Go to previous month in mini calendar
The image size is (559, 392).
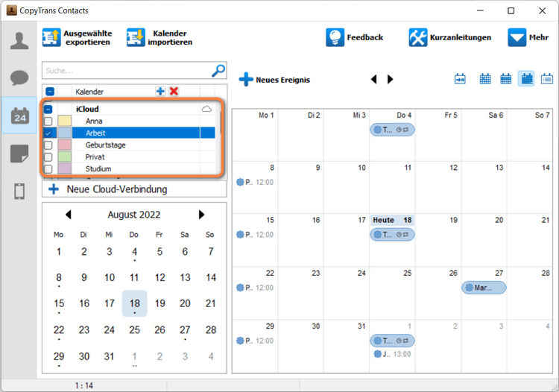pyautogui.click(x=69, y=215)
